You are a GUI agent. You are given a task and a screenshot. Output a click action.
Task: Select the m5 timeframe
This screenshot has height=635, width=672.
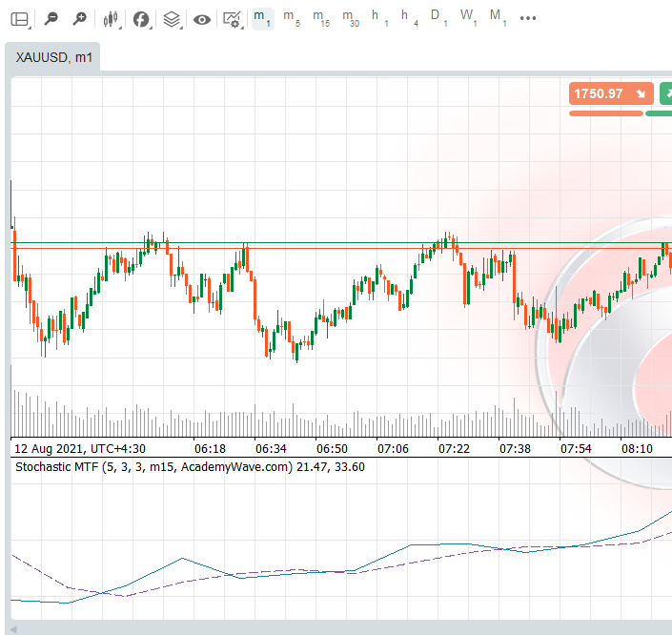tap(292, 19)
